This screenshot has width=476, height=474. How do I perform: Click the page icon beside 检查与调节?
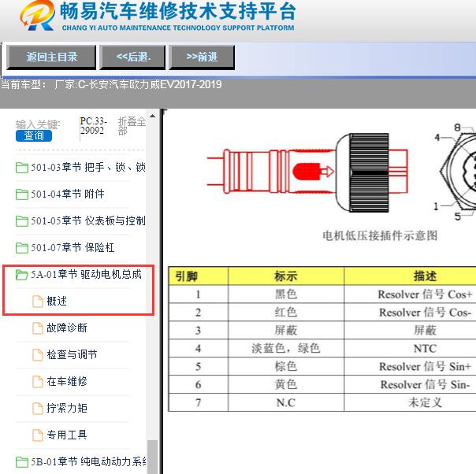[x=38, y=355]
